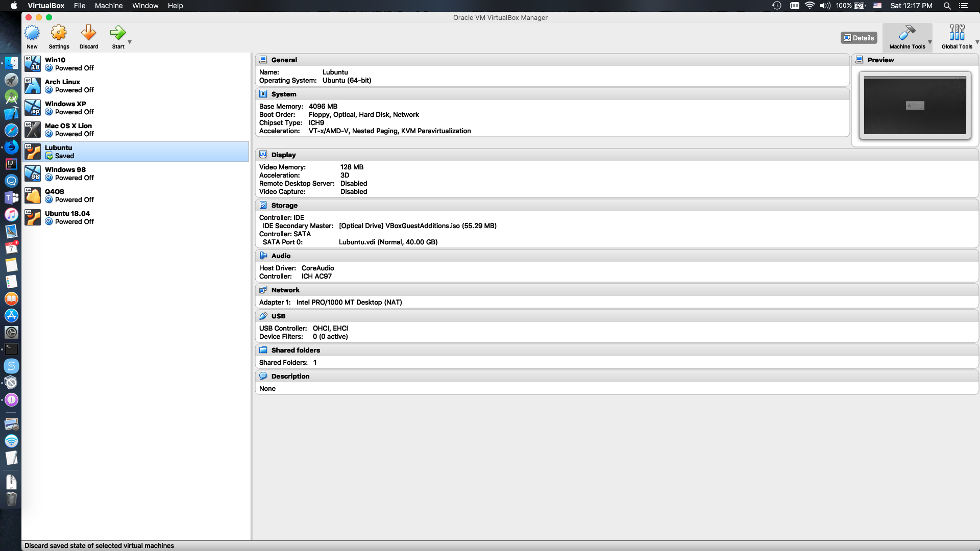Select the Windows 98 virtual machine
Image resolution: width=980 pixels, height=551 pixels.
[136, 173]
